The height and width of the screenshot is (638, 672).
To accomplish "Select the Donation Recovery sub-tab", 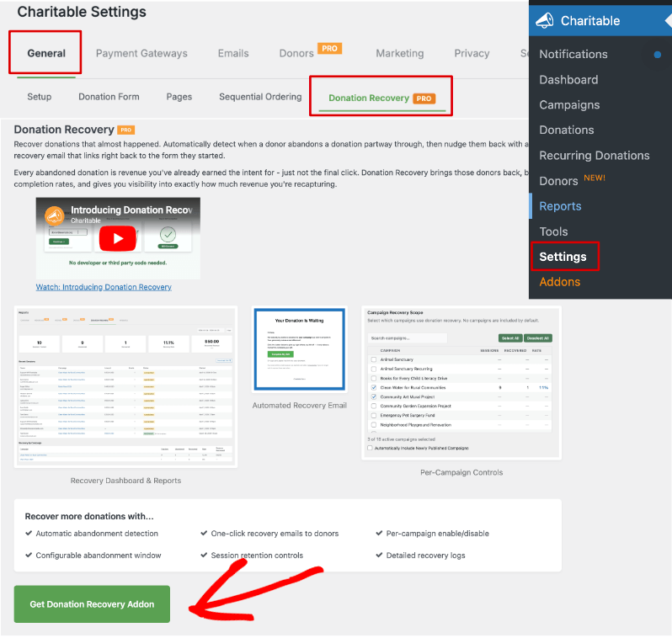I will tap(381, 98).
